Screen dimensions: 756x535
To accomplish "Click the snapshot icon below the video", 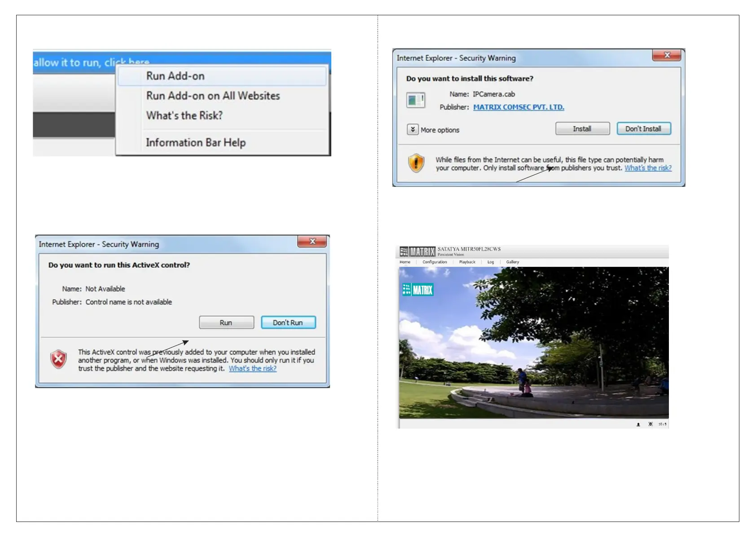I will (638, 424).
